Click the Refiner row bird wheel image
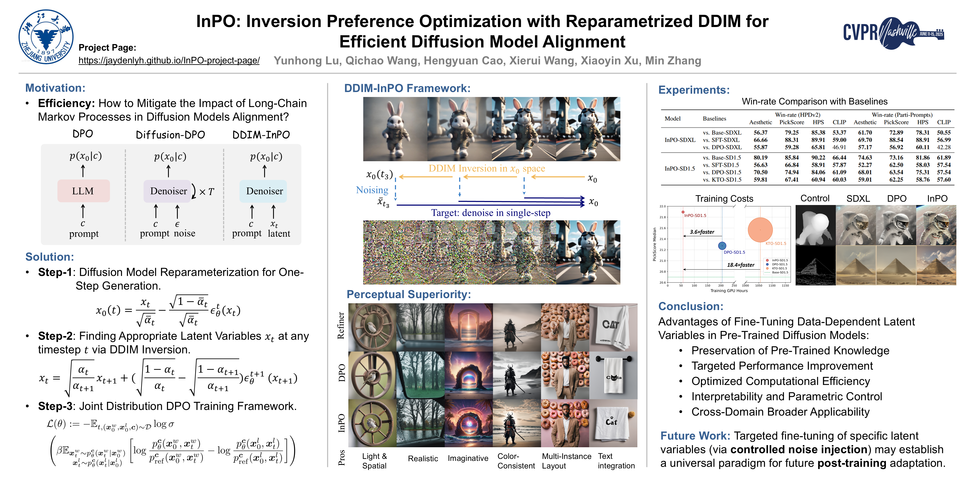 pyautogui.click(x=372, y=327)
